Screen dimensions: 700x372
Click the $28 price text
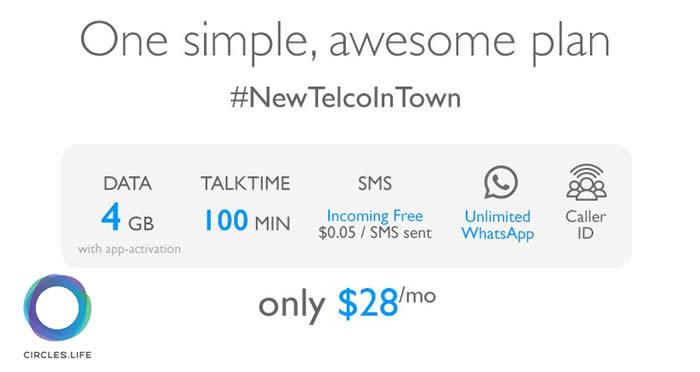pyautogui.click(x=368, y=303)
